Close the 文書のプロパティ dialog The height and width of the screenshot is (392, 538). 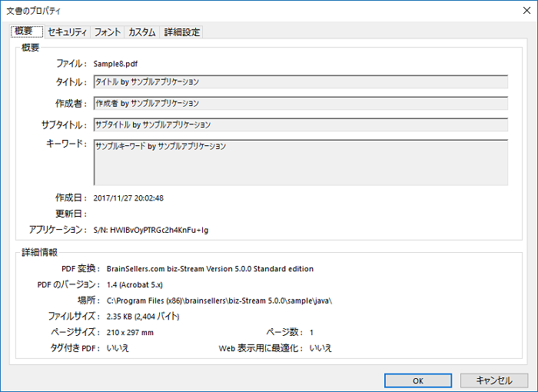pos(526,10)
